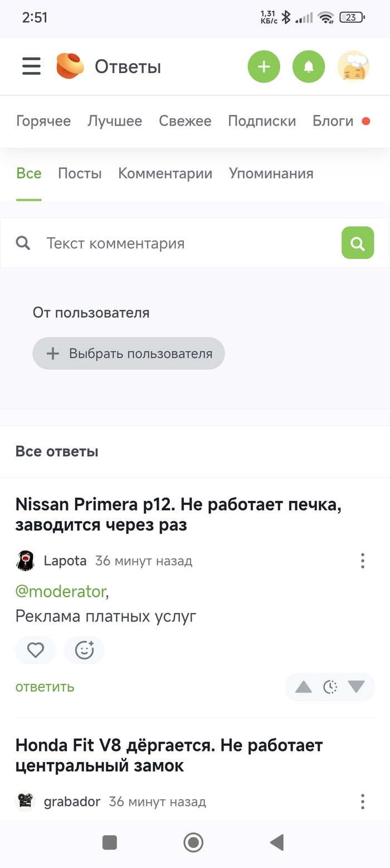Open options menu for grabador's comment
390x868 pixels.
point(362,802)
